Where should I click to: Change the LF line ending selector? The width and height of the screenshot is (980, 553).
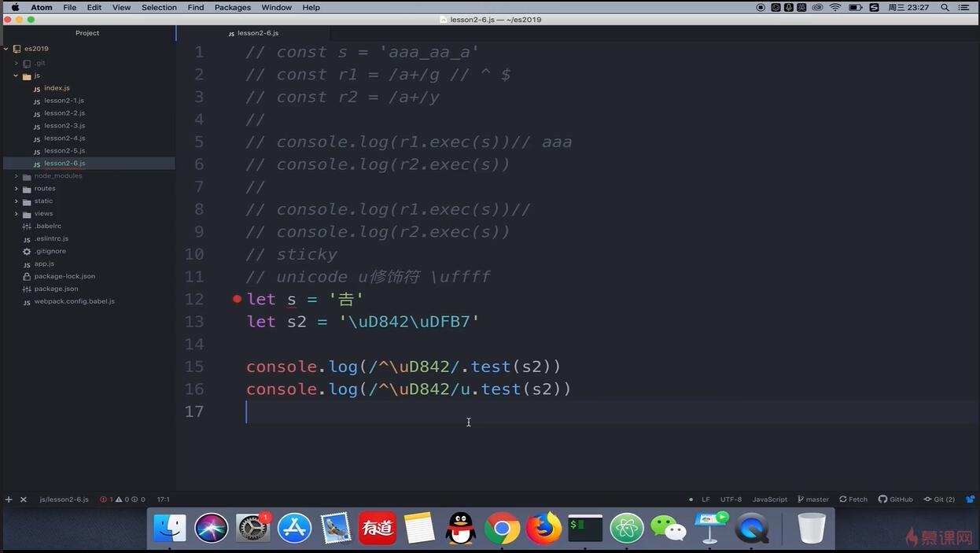[706, 500]
